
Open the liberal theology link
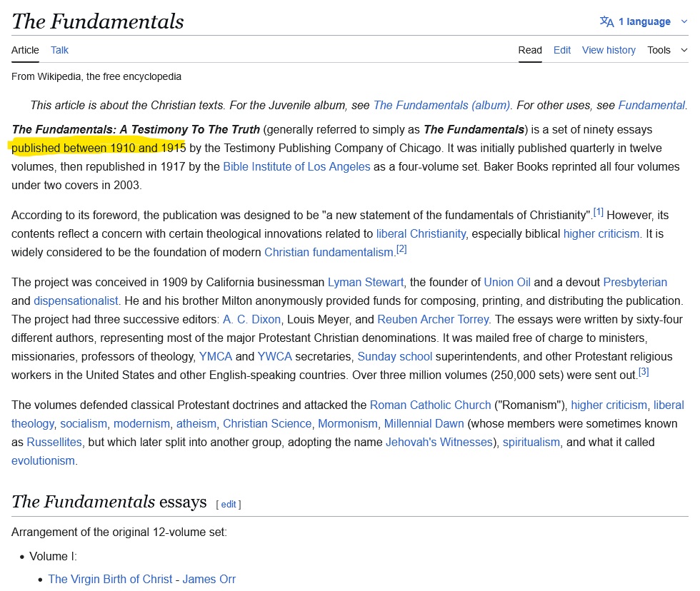tap(669, 405)
